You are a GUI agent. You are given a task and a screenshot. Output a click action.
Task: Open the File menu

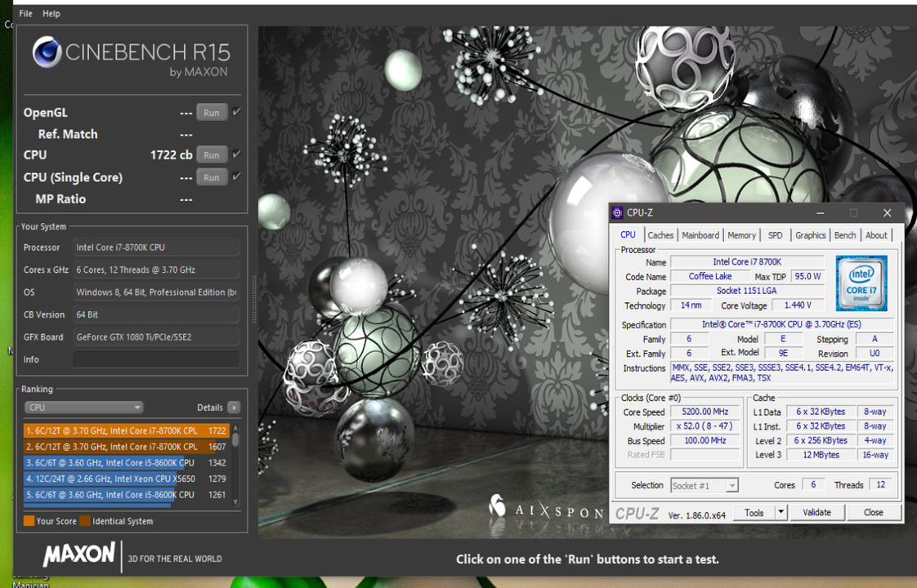tap(25, 13)
